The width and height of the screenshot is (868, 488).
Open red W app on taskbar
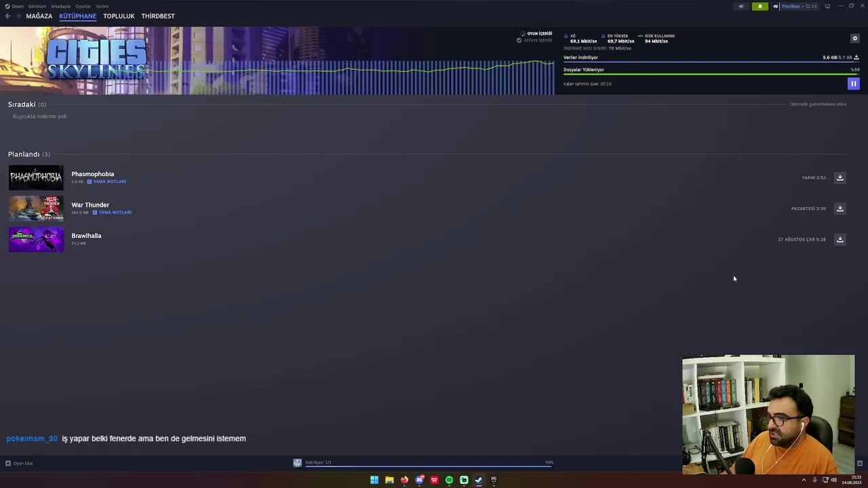tap(434, 480)
